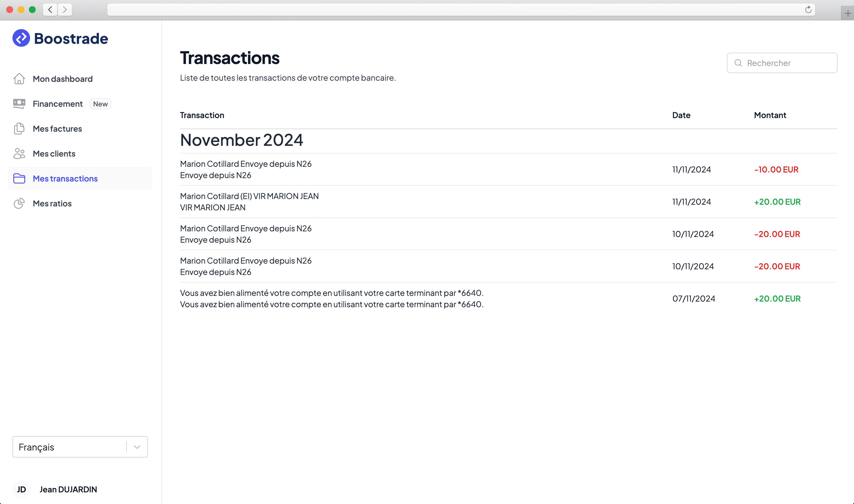Click the Mes transactions folder icon
This screenshot has height=504, width=854.
coord(19,178)
